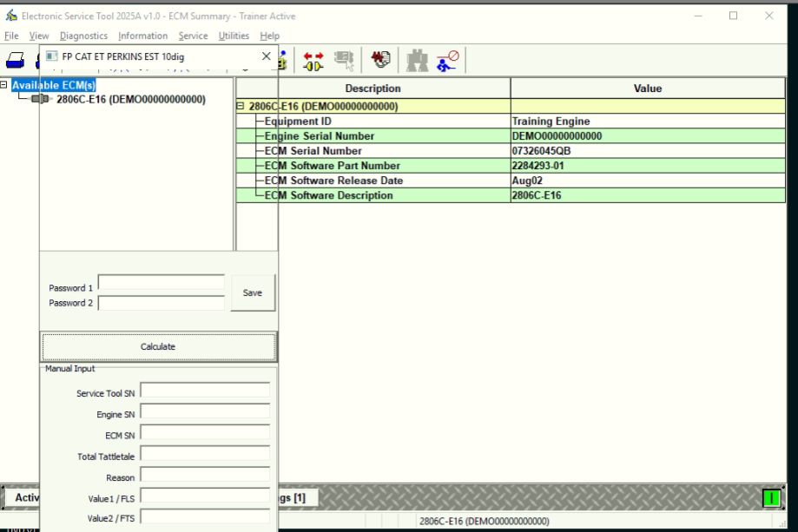Viewport: 798px width, 532px height.
Task: Open the Diagnostics menu
Action: click(x=83, y=36)
